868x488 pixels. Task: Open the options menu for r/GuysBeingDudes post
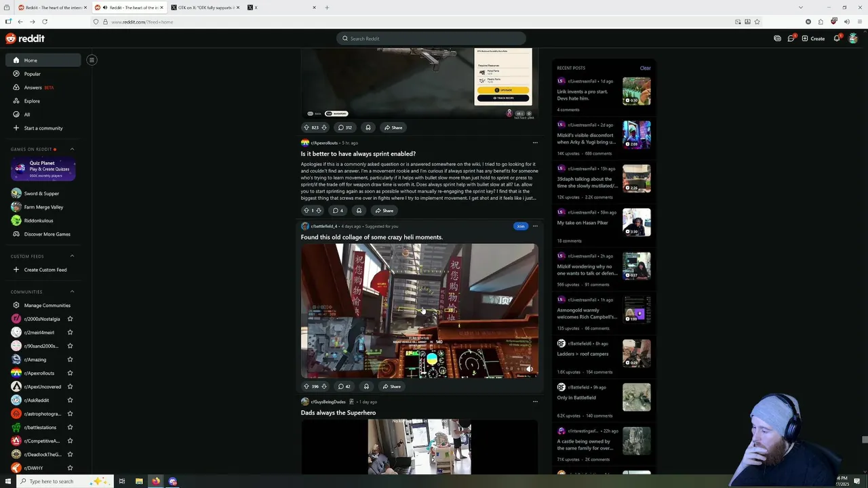(535, 402)
